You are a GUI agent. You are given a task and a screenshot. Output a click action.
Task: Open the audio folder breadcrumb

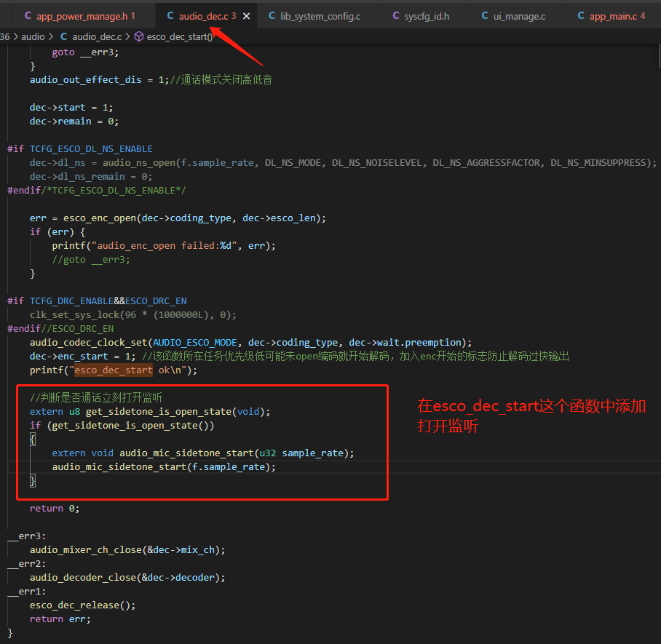click(x=33, y=36)
